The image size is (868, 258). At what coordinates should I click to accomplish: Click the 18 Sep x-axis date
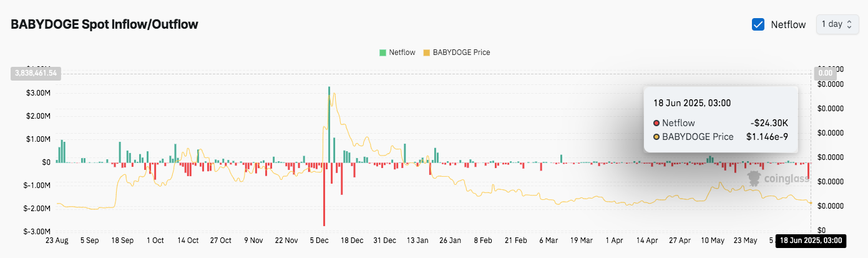[x=122, y=240]
